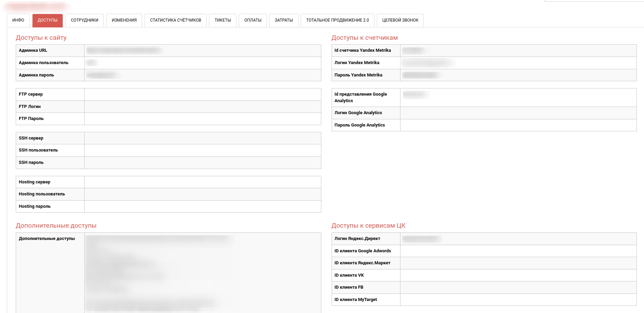Open the ТИКЕТЫ tab
This screenshot has width=644, height=313.
click(x=223, y=20)
